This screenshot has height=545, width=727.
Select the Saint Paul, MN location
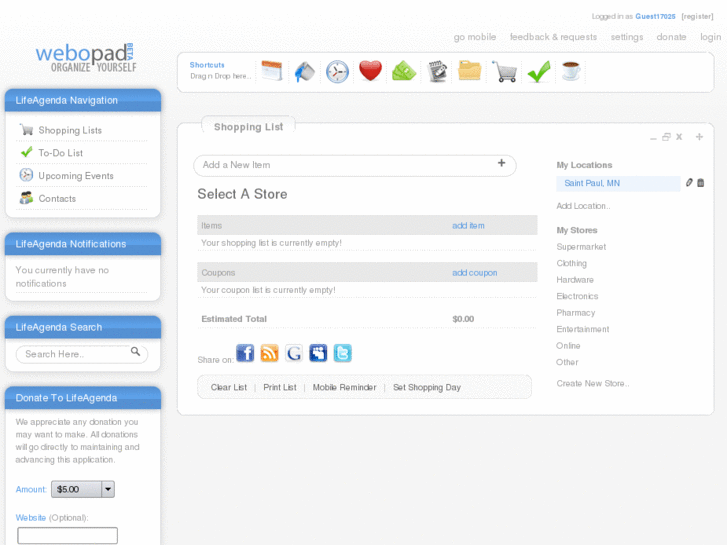pyautogui.click(x=618, y=183)
